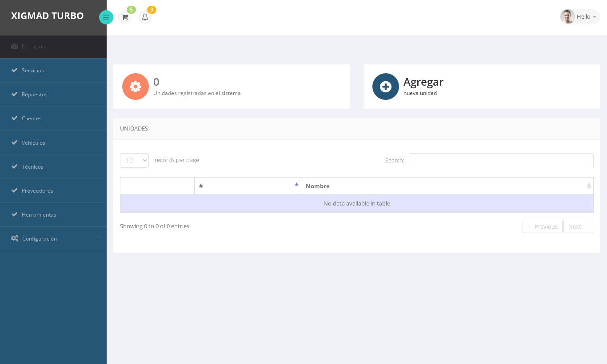
Task: Click the 'No data available in table' row
Action: point(357,203)
